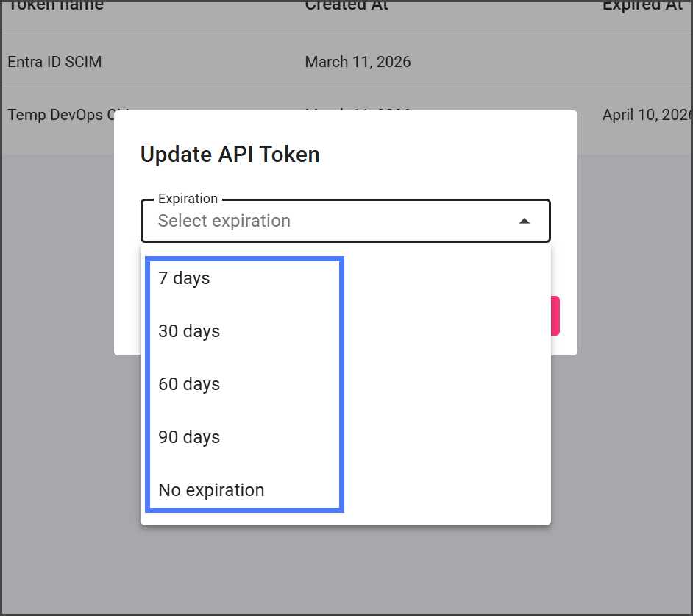Click the dropdown caret arrow in Expiration field
Image resolution: width=693 pixels, height=616 pixels.
click(x=525, y=221)
